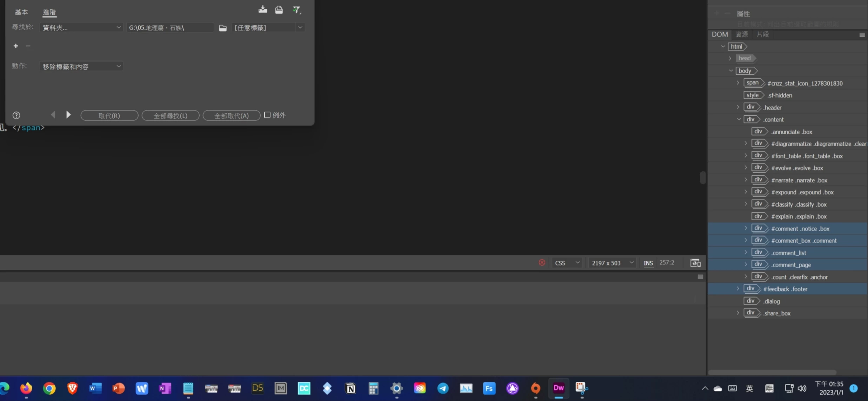Open the find dialog help icon
This screenshot has height=401, width=868.
[x=16, y=115]
